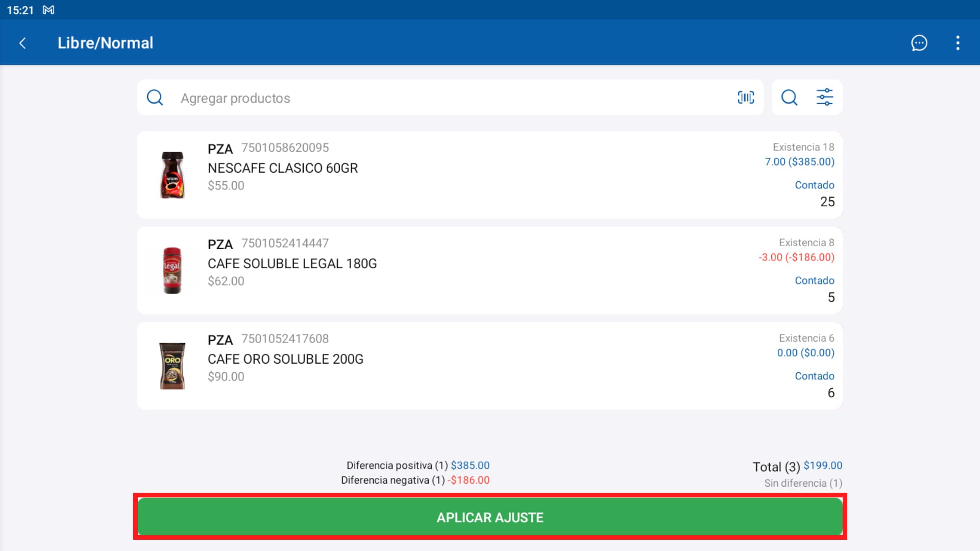
Task: Click the search magnifier icon beside the filter
Action: (x=789, y=97)
